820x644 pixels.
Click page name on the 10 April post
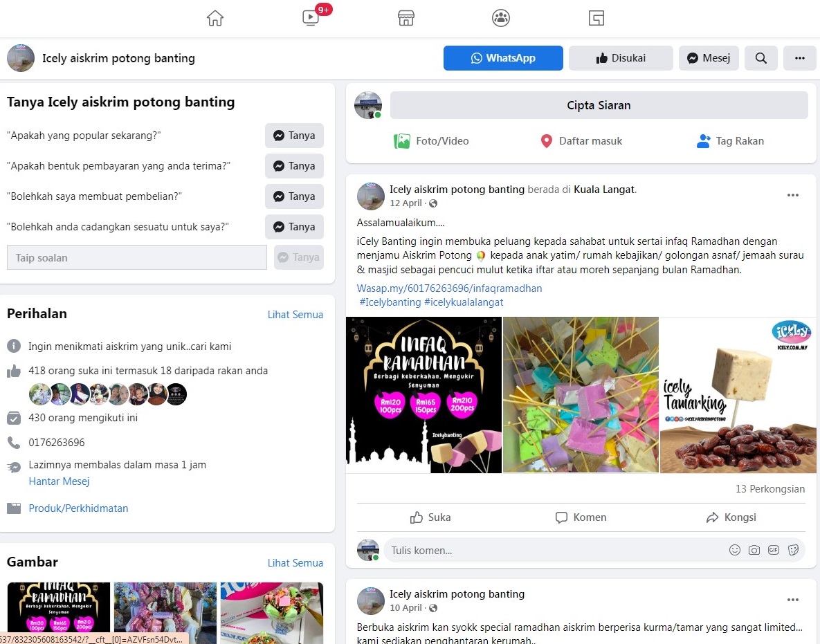click(457, 594)
